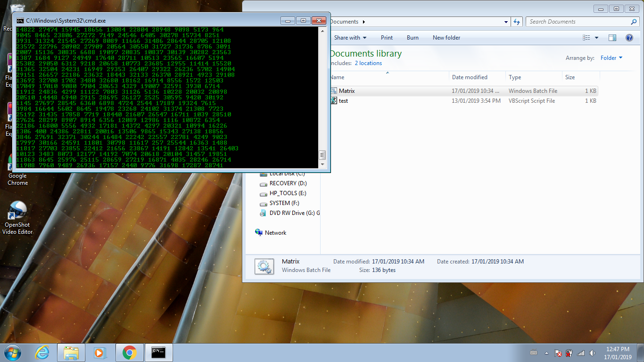Open the volume control in the tray

click(x=593, y=353)
